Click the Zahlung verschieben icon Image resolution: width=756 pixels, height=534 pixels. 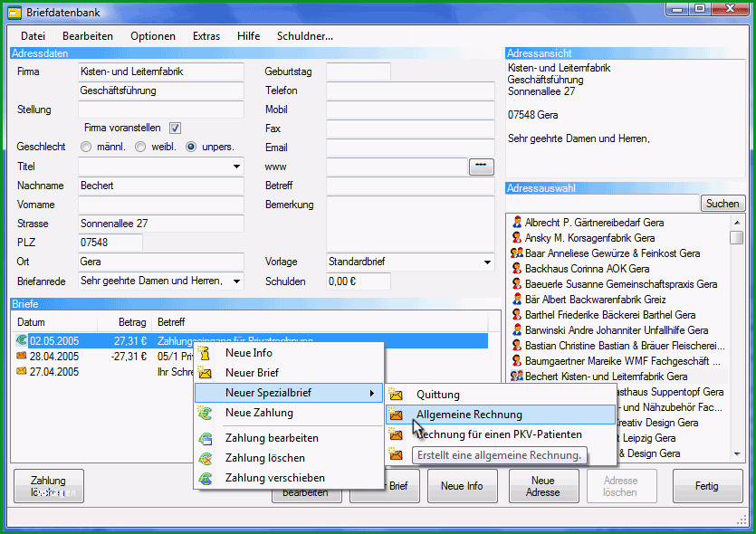[206, 478]
